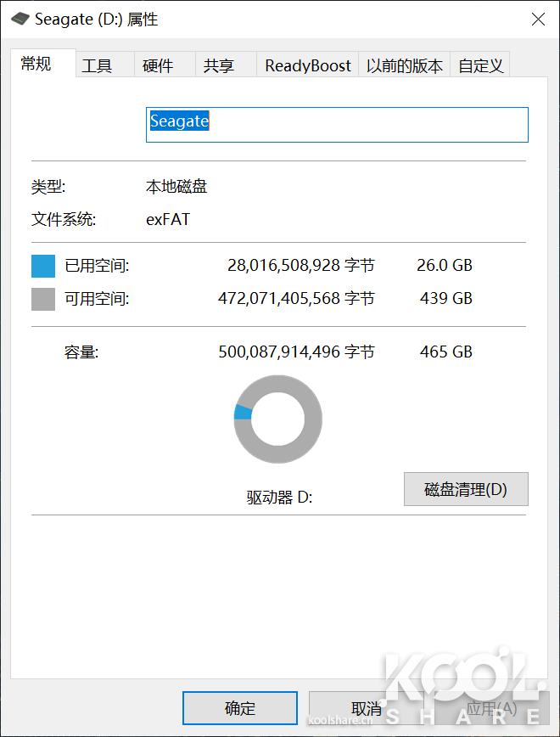The image size is (560, 737).
Task: Click the 磁盘清理(D) button
Action: pyautogui.click(x=466, y=489)
